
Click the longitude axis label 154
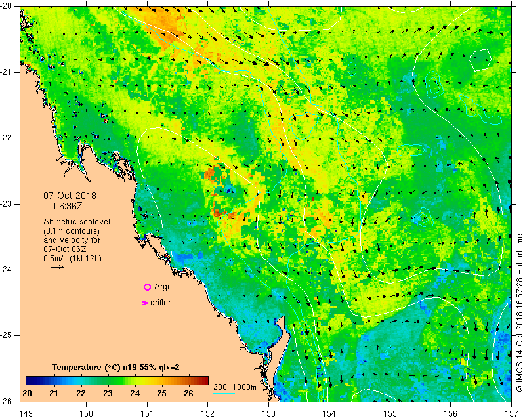(x=329, y=414)
